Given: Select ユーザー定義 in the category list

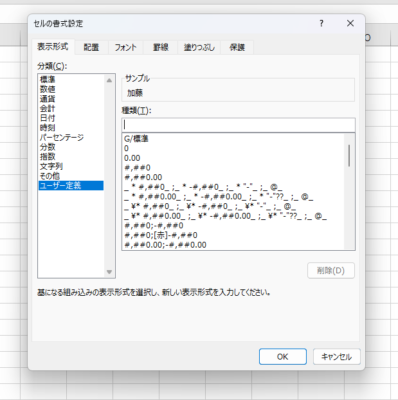Looking at the screenshot, I should [71, 185].
